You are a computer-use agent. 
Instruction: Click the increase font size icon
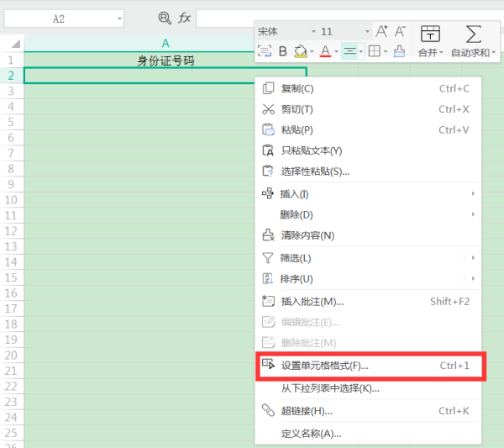click(381, 31)
